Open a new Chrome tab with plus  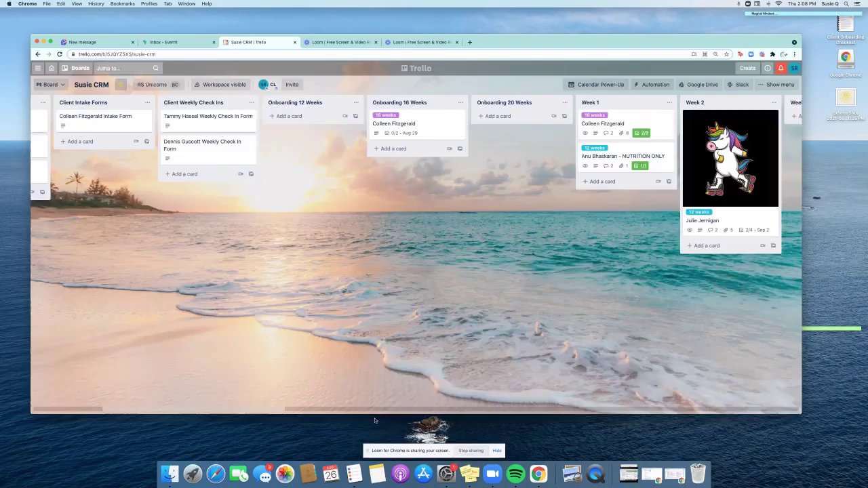coord(469,42)
